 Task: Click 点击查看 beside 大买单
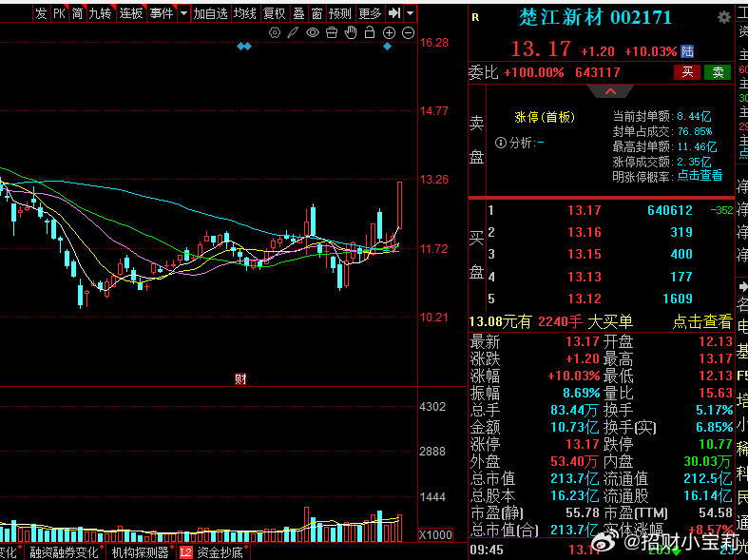click(702, 322)
